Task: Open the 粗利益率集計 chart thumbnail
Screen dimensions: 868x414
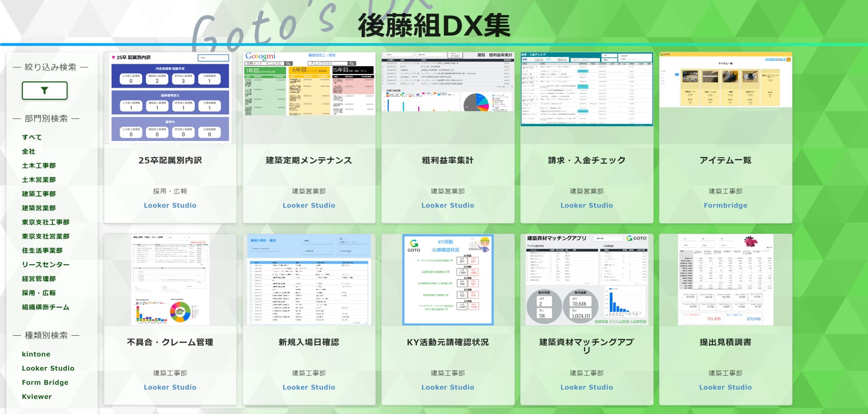Action: click(448, 82)
